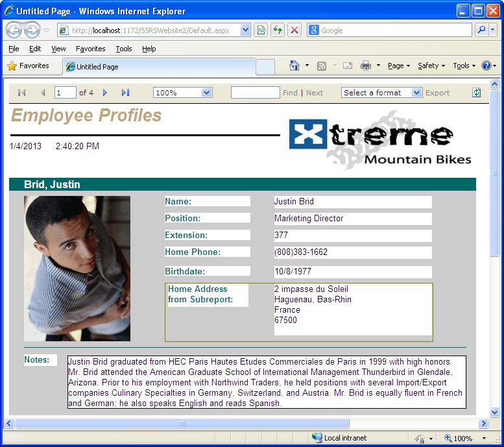Open the Tools command bar menu

coord(464,66)
